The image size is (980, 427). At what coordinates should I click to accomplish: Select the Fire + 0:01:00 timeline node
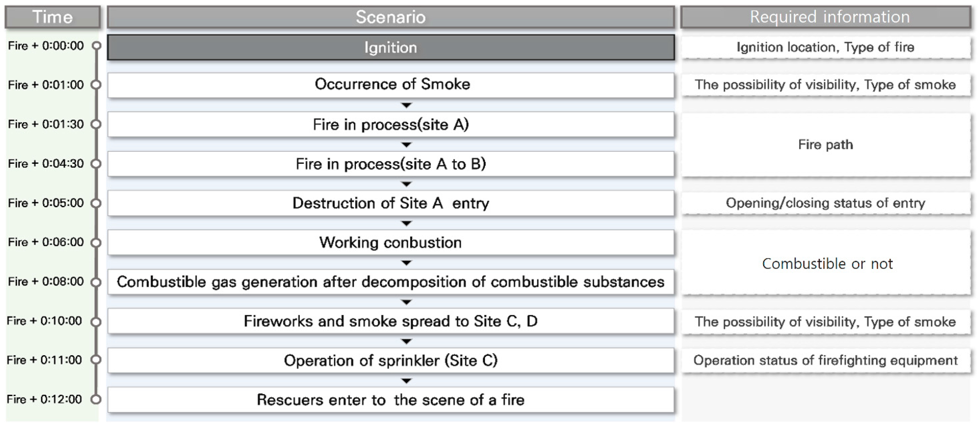(x=97, y=84)
